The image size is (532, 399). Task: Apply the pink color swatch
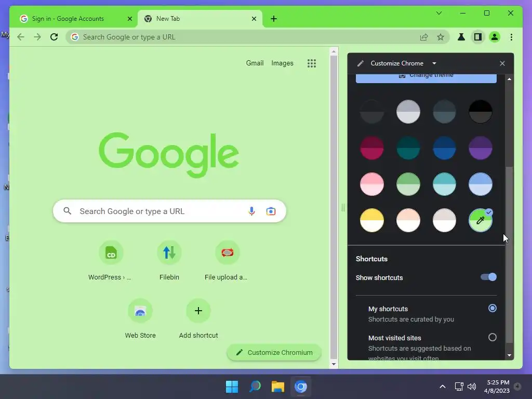(x=372, y=184)
